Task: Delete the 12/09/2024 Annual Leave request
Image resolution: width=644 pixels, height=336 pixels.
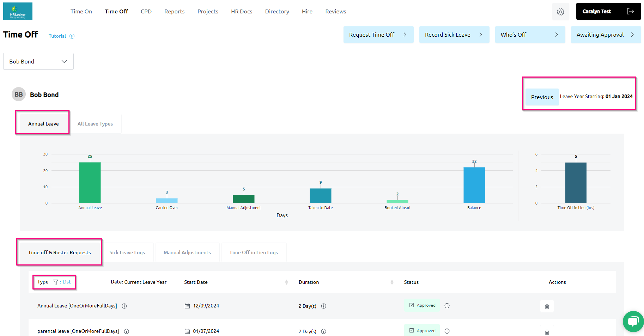Action: [547, 306]
